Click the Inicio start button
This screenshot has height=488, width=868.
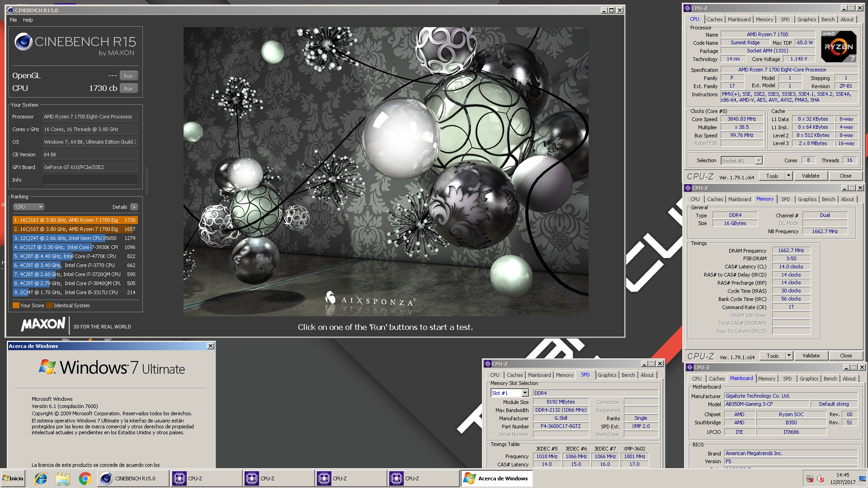coord(13,479)
